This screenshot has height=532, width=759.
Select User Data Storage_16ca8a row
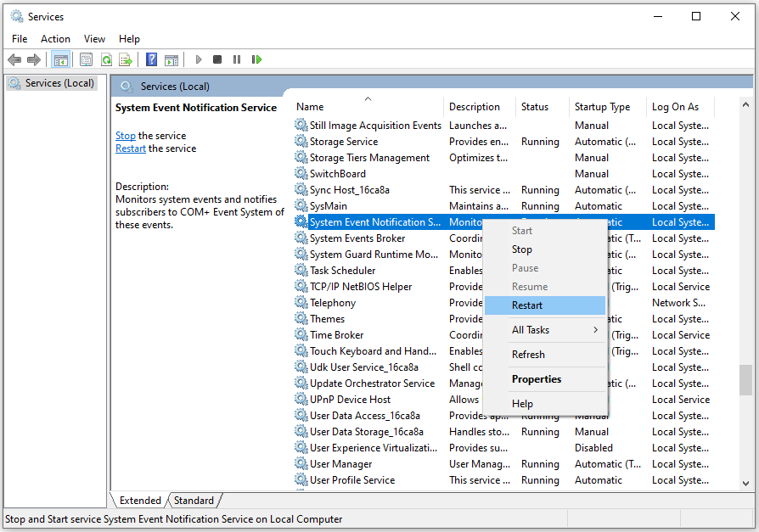click(503, 431)
